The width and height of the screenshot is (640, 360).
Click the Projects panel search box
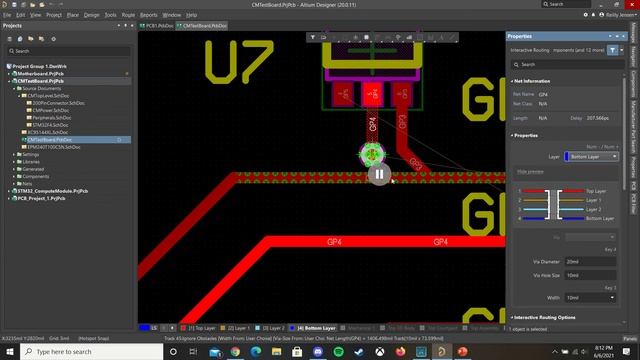click(69, 51)
